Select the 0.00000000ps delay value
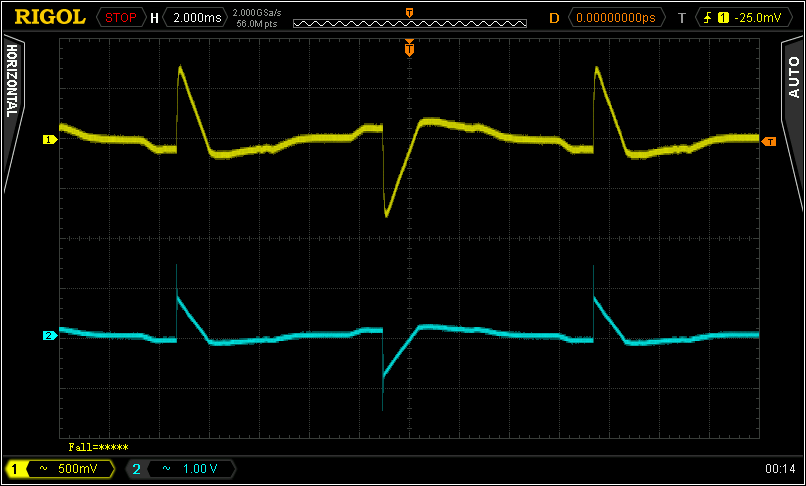 [617, 17]
